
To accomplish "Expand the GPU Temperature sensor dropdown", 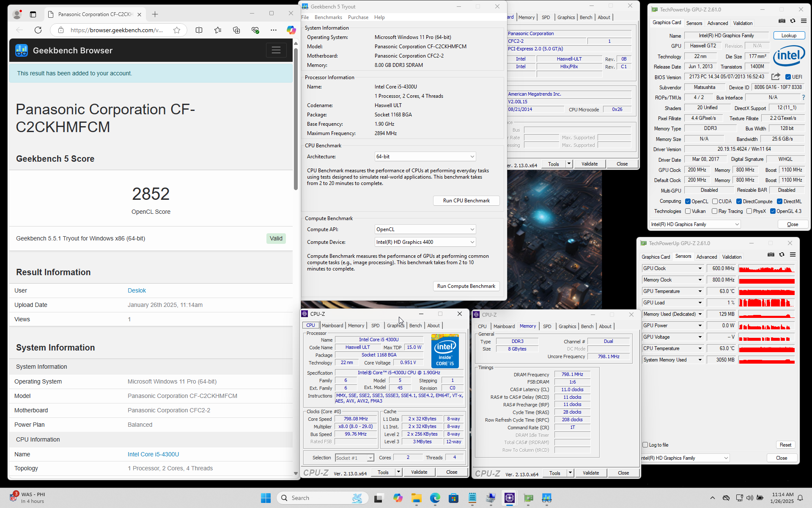I will coord(700,291).
